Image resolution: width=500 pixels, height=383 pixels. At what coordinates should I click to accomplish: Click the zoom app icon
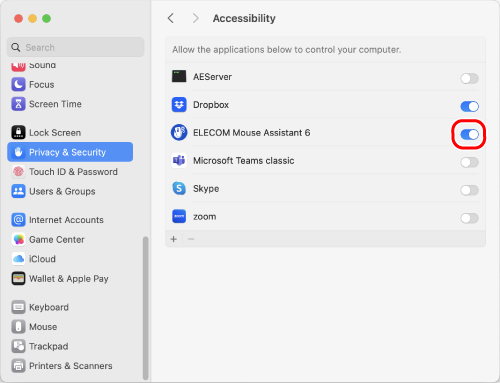pos(179,217)
